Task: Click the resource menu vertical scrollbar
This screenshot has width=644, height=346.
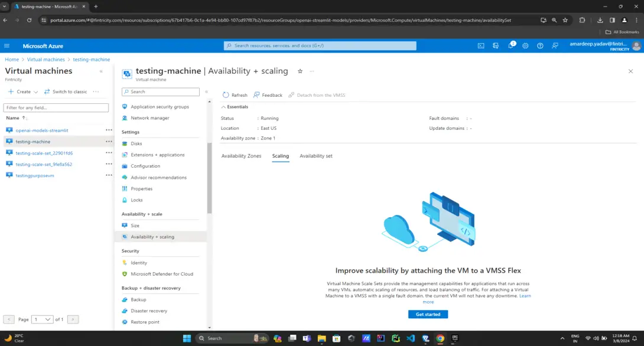Action: [x=210, y=178]
